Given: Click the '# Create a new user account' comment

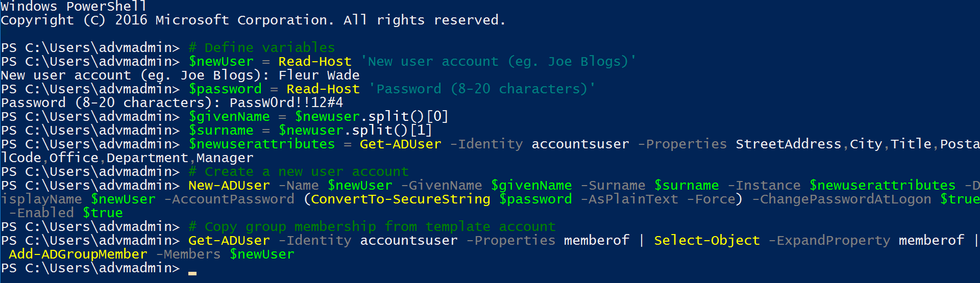Looking at the screenshot, I should click(299, 171).
